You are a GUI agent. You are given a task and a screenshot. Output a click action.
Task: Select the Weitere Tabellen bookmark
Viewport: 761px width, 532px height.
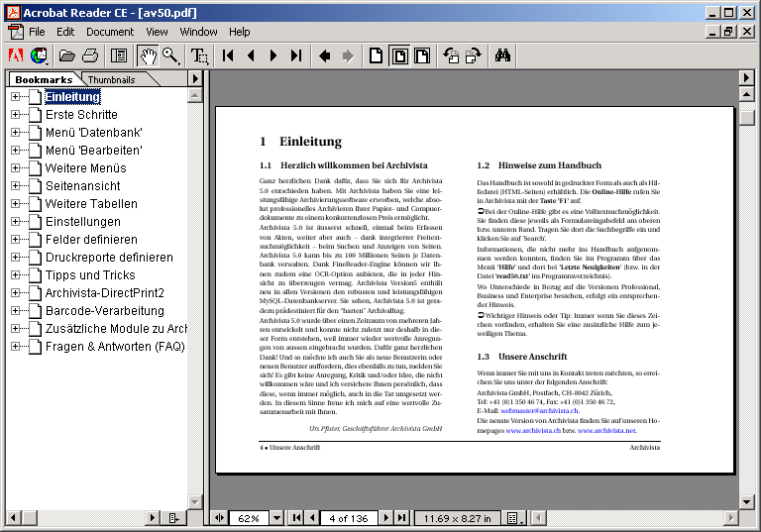point(91,204)
